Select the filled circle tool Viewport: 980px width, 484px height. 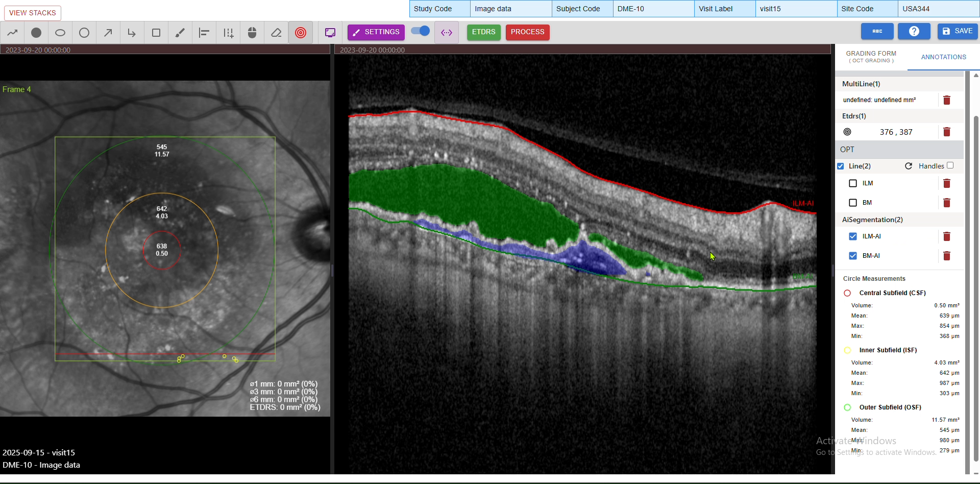(x=36, y=33)
